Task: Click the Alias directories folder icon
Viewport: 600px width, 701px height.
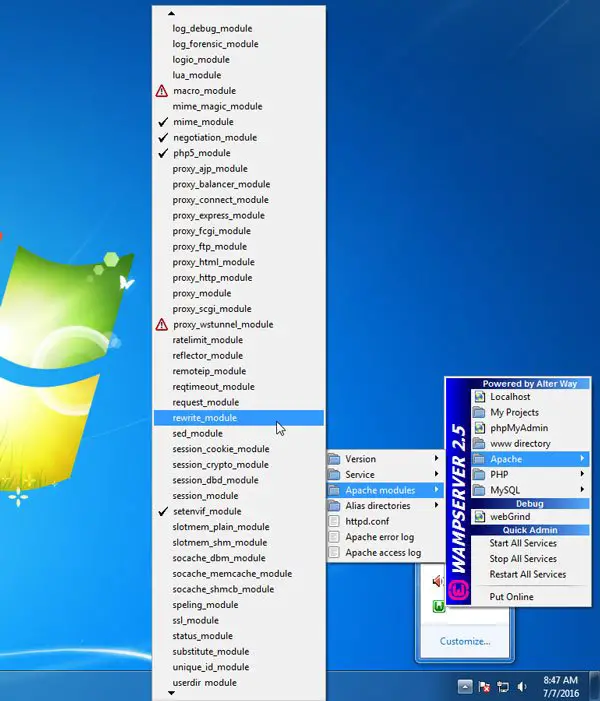Action: [334, 506]
